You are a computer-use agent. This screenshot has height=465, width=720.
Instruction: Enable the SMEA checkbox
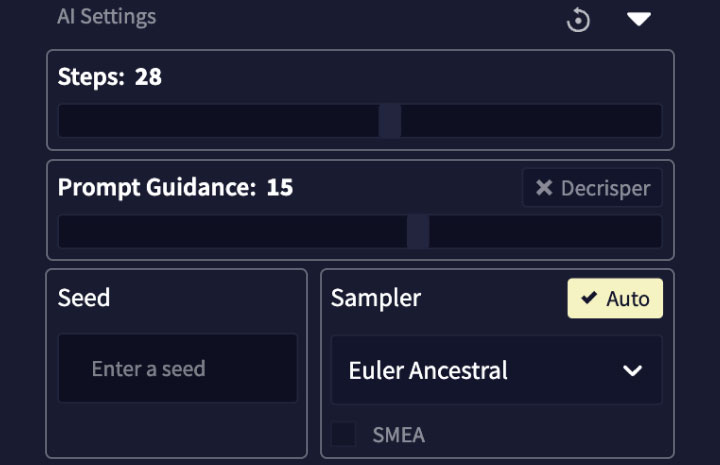pos(344,434)
